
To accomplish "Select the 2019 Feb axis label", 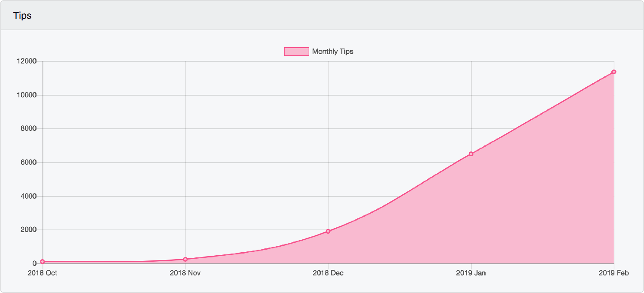I will 614,272.
